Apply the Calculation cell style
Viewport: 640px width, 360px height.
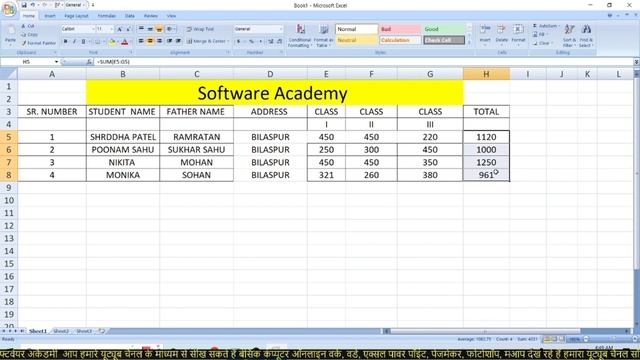(400, 40)
